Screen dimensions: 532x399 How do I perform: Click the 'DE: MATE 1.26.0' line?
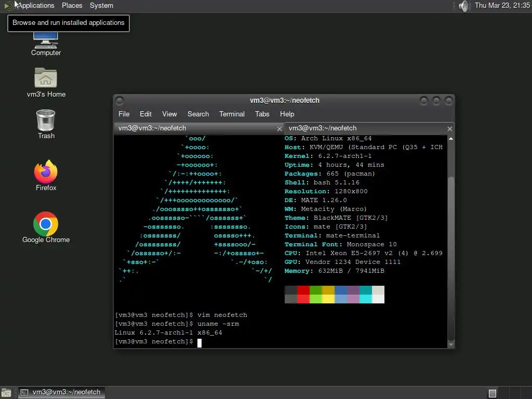[x=315, y=200]
